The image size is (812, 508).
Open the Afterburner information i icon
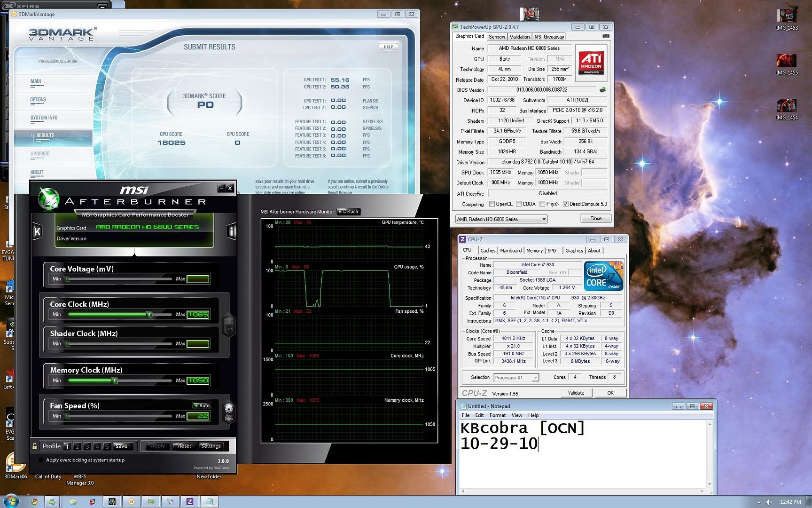coord(231,231)
